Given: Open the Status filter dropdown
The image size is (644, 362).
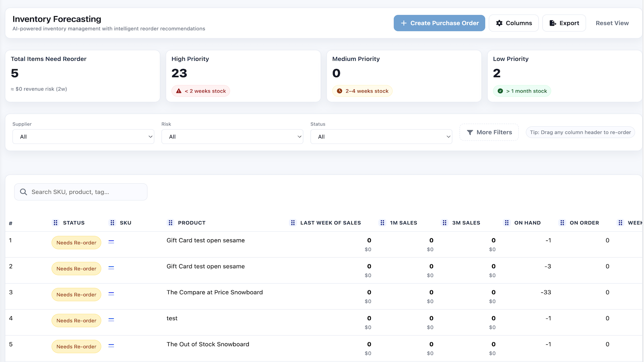Looking at the screenshot, I should coord(381,136).
